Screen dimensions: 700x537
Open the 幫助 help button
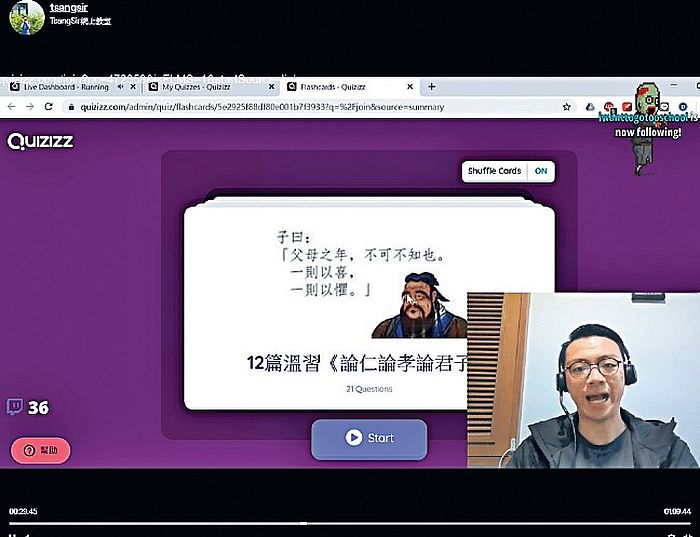click(x=41, y=450)
